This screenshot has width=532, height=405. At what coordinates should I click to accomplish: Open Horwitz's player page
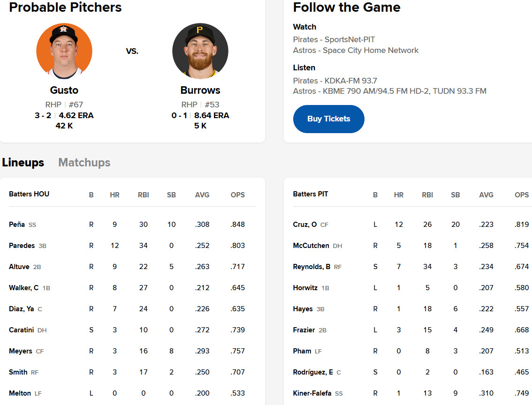[x=305, y=288]
